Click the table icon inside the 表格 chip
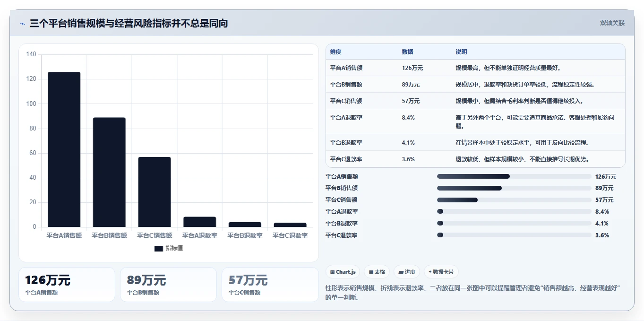Screen dimensions: 644x321 click(x=371, y=272)
